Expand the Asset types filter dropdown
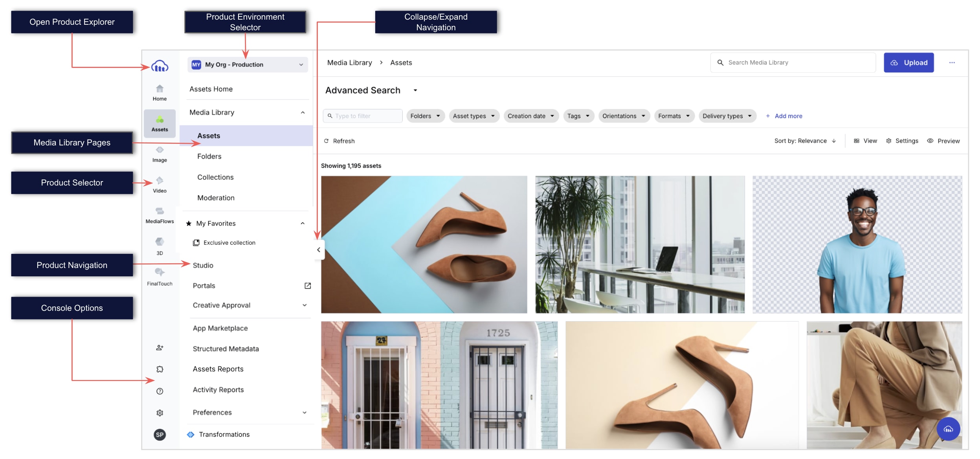This screenshot has width=980, height=459. point(473,116)
